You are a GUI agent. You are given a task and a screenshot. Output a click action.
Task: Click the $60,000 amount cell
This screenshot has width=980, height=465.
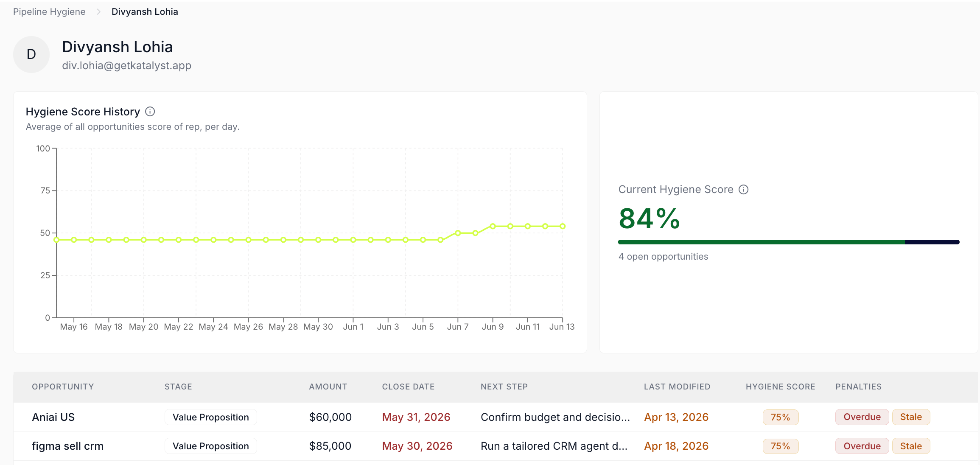(330, 417)
